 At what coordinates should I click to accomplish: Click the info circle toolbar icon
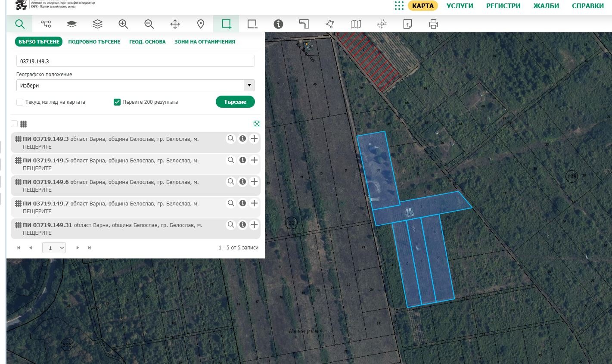(x=278, y=24)
